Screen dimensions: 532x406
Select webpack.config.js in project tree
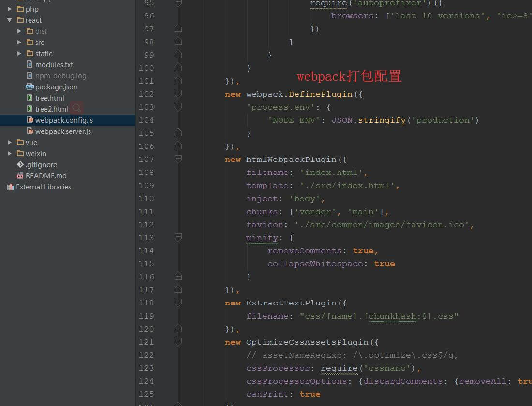coord(64,120)
